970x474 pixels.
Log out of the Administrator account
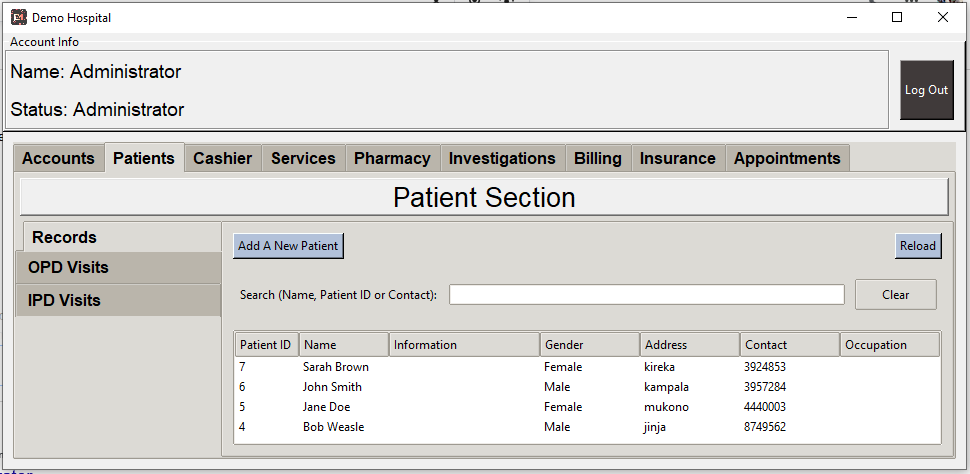pyautogui.click(x=927, y=90)
